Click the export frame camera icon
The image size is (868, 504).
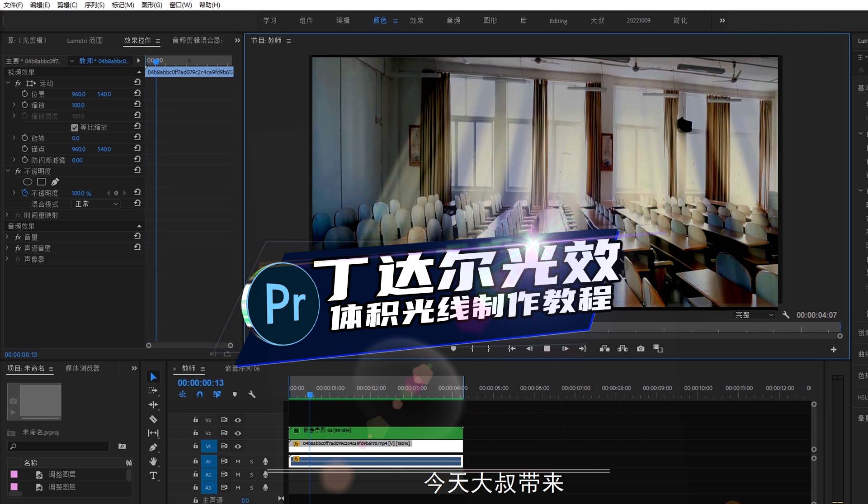click(641, 349)
